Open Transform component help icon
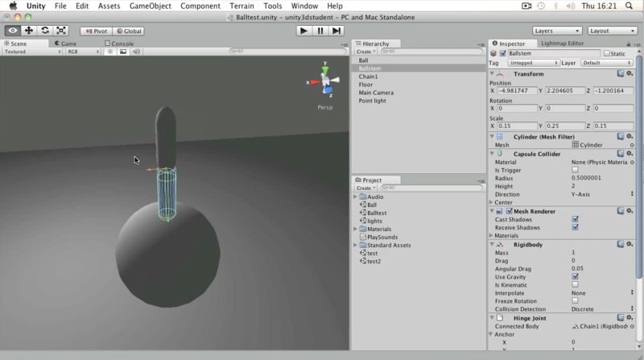644x360 pixels. click(620, 73)
